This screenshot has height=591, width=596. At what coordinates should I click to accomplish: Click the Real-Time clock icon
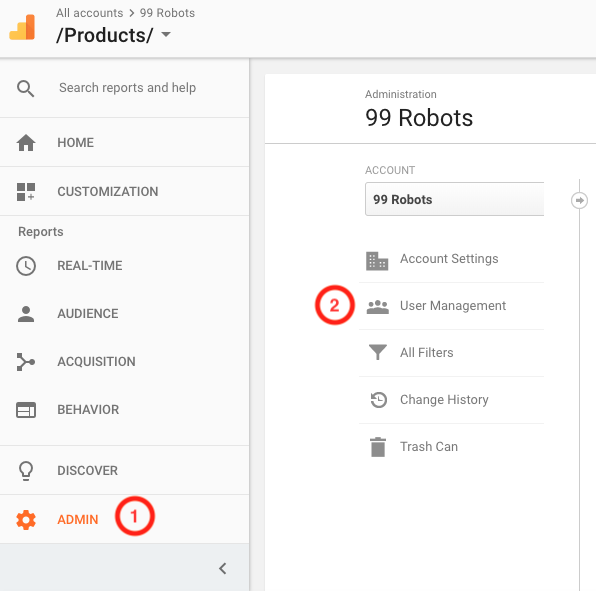click(x=26, y=266)
